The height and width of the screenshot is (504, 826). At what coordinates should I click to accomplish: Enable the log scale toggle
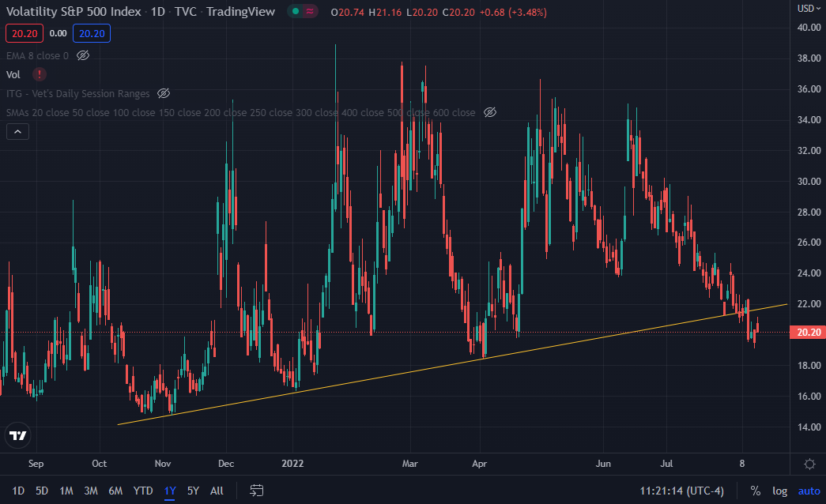coord(779,491)
